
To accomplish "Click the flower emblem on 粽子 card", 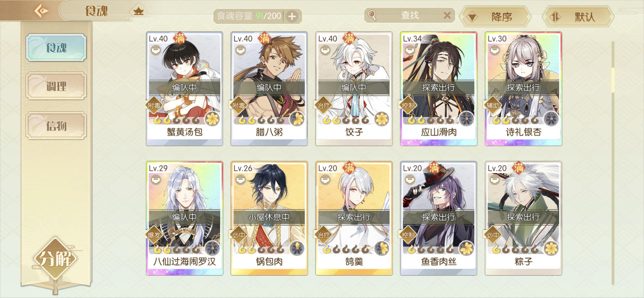I will coord(551,248).
